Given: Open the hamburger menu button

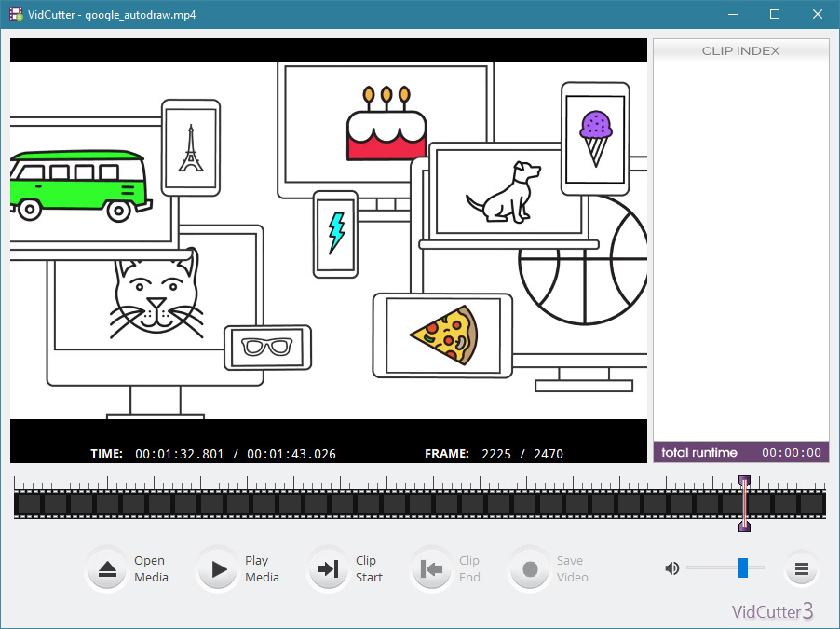Looking at the screenshot, I should coord(801,568).
